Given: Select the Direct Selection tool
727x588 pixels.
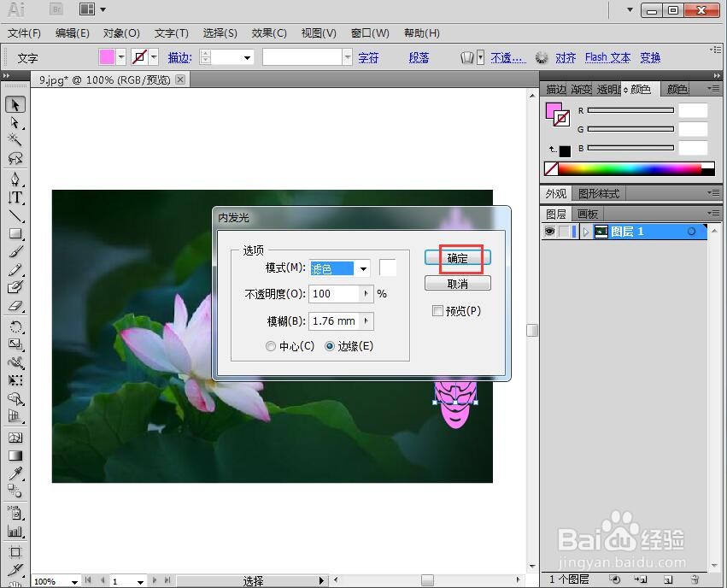Looking at the screenshot, I should (15, 123).
